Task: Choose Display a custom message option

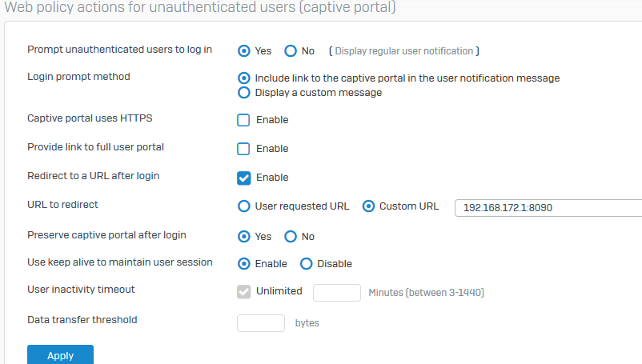Action: pyautogui.click(x=244, y=93)
